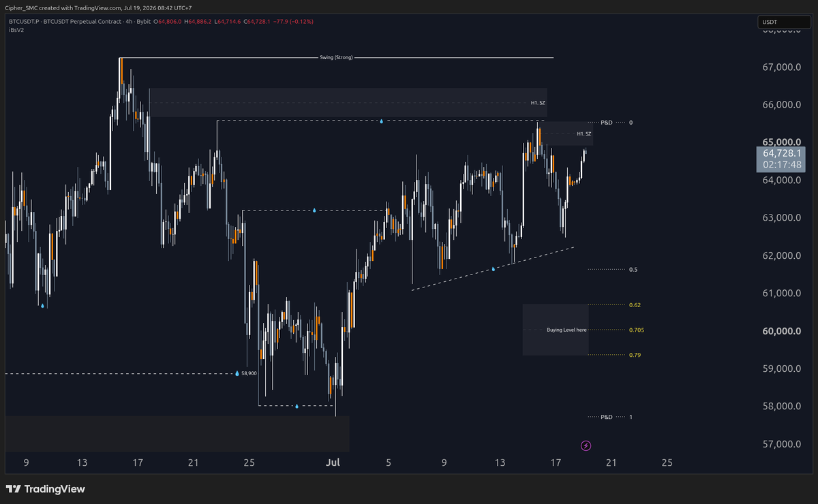Click the 5 date label after Jul
The image size is (818, 504).
389,462
